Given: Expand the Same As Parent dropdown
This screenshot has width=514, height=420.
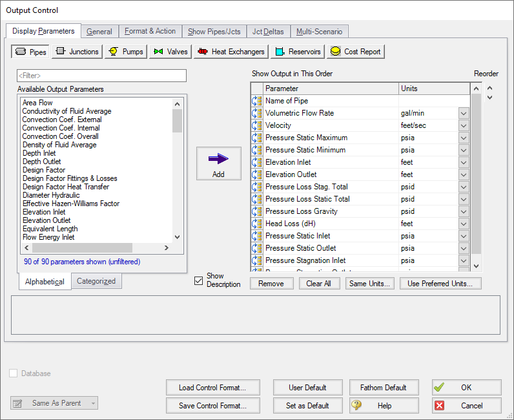Looking at the screenshot, I should pos(55,403).
